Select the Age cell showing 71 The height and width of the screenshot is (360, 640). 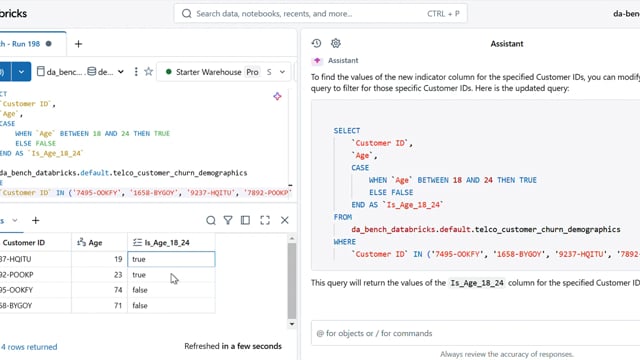(x=99, y=305)
